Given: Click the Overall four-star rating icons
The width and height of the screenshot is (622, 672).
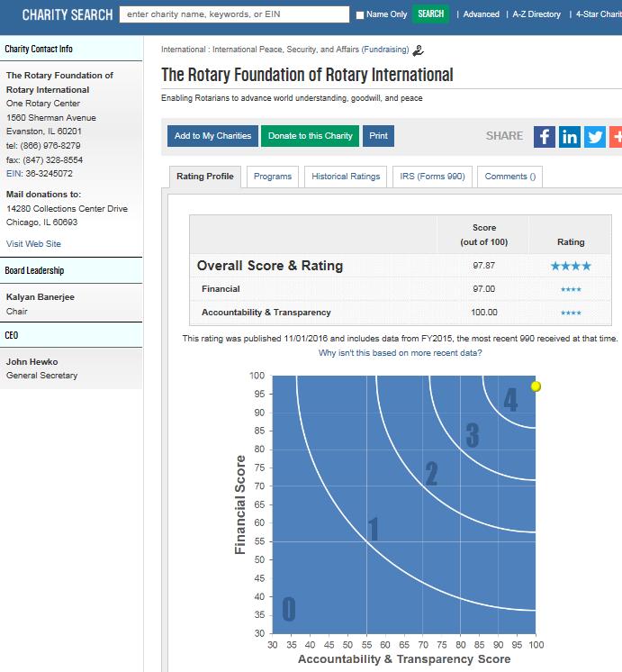Looking at the screenshot, I should coord(571,266).
